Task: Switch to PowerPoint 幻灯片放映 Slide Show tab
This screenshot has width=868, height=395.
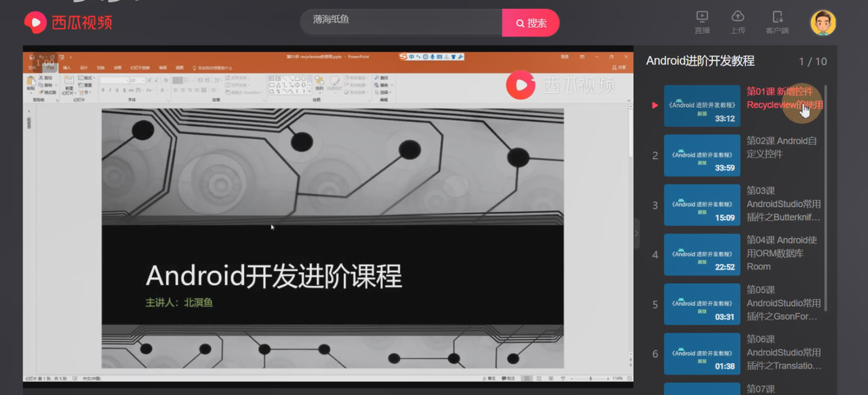Action: coord(140,68)
